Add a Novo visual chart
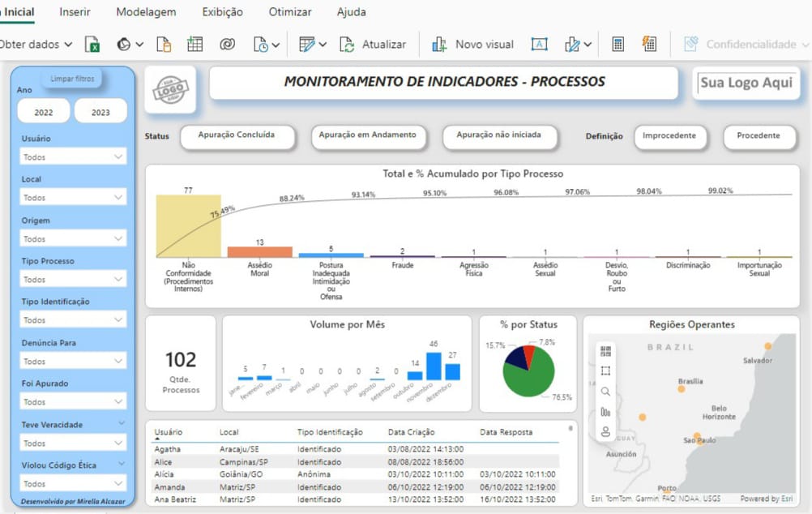The height and width of the screenshot is (514, 812). click(x=472, y=45)
